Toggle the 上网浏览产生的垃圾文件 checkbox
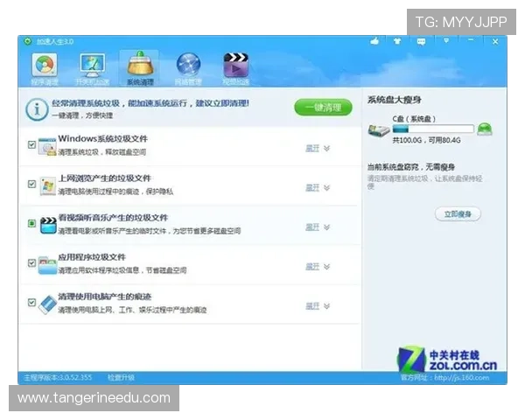Viewport: 525px width, 420px height. 31,184
